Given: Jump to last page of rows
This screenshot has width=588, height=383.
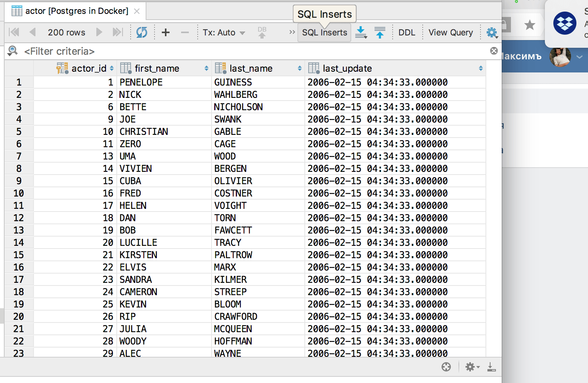Looking at the screenshot, I should (x=118, y=32).
